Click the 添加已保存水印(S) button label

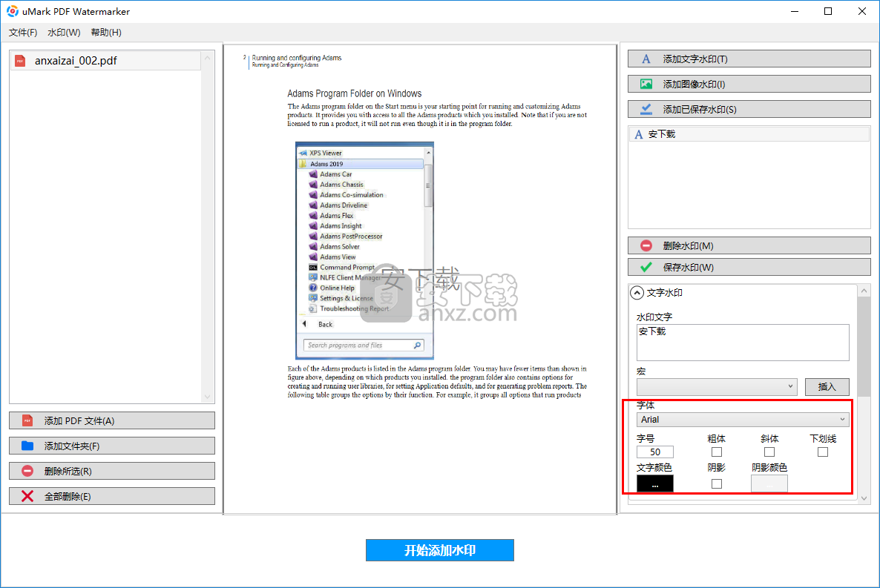[700, 110]
